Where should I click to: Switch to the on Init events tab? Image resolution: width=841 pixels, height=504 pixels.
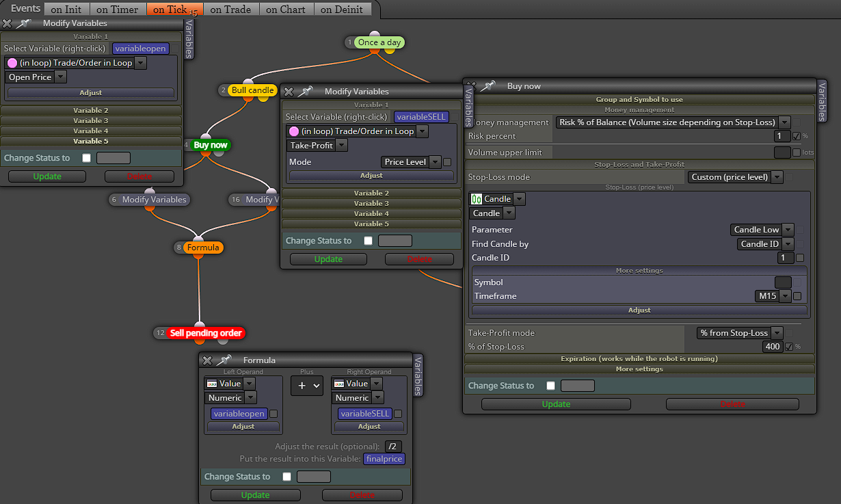coord(66,9)
